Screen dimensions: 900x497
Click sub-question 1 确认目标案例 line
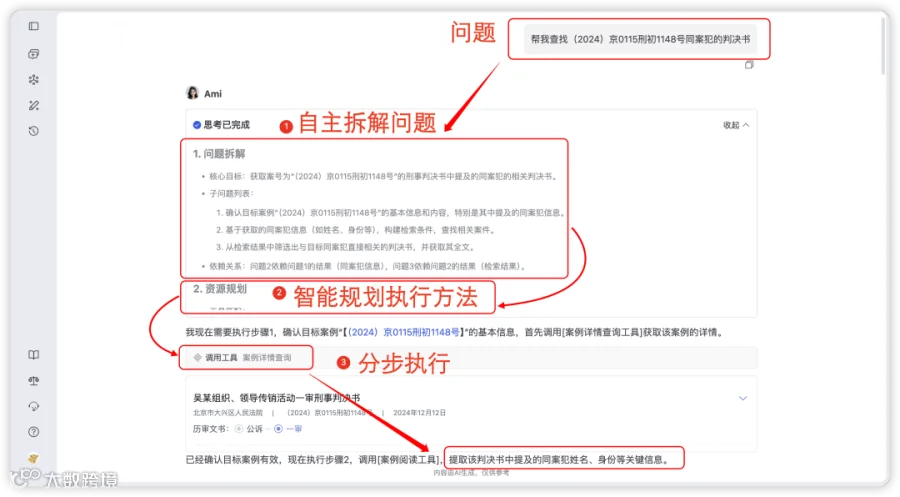[391, 212]
